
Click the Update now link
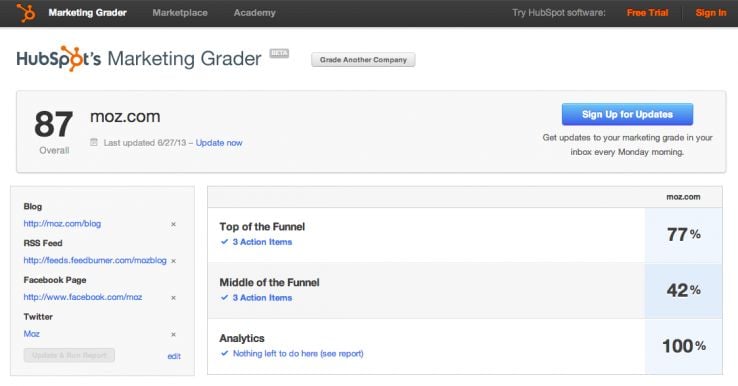click(219, 143)
